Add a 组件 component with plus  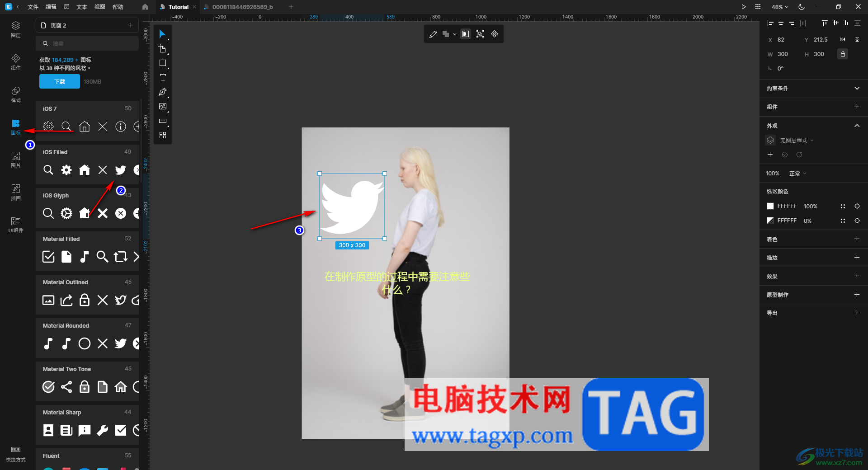pos(857,107)
